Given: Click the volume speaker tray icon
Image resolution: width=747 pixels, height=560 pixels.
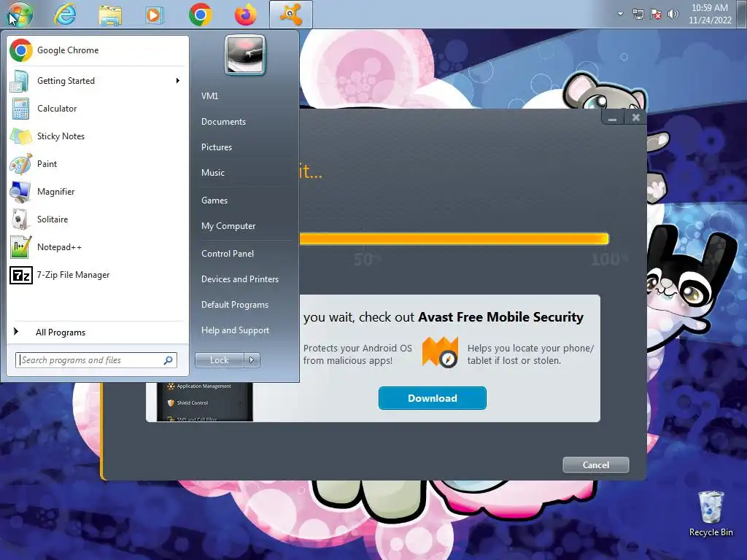Looking at the screenshot, I should [673, 14].
